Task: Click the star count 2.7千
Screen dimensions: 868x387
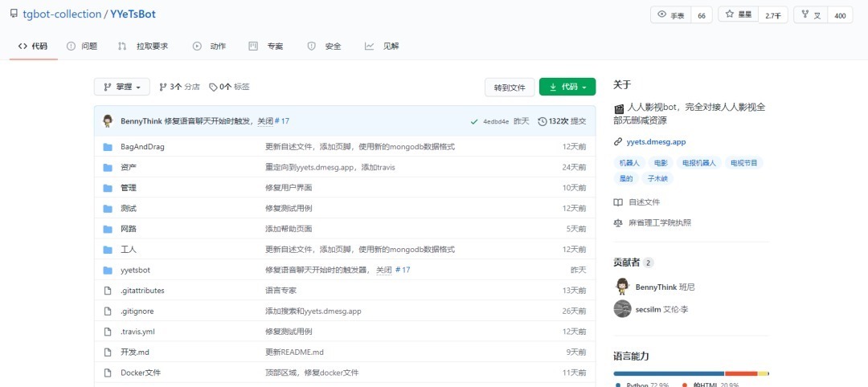Action: point(773,15)
